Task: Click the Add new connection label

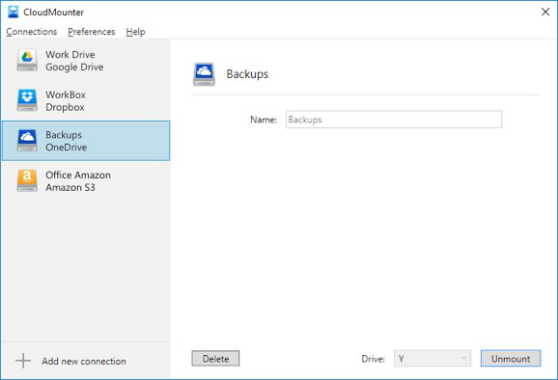Action: tap(84, 361)
